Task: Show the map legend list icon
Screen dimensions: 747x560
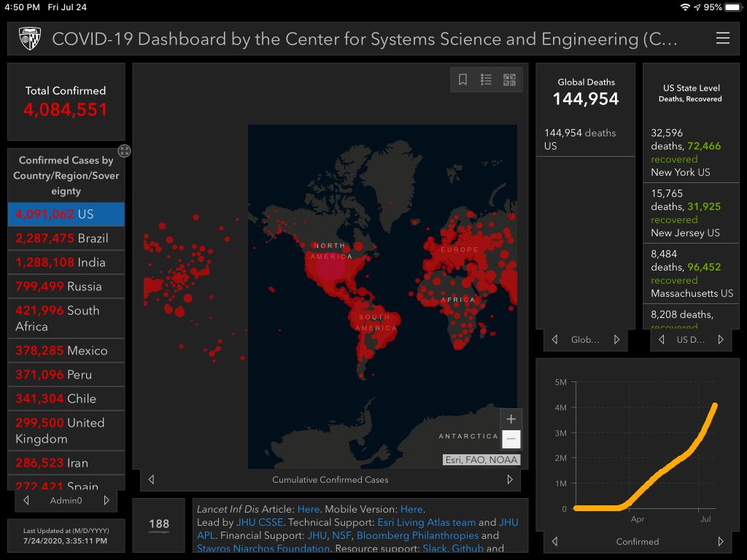Action: [x=486, y=80]
